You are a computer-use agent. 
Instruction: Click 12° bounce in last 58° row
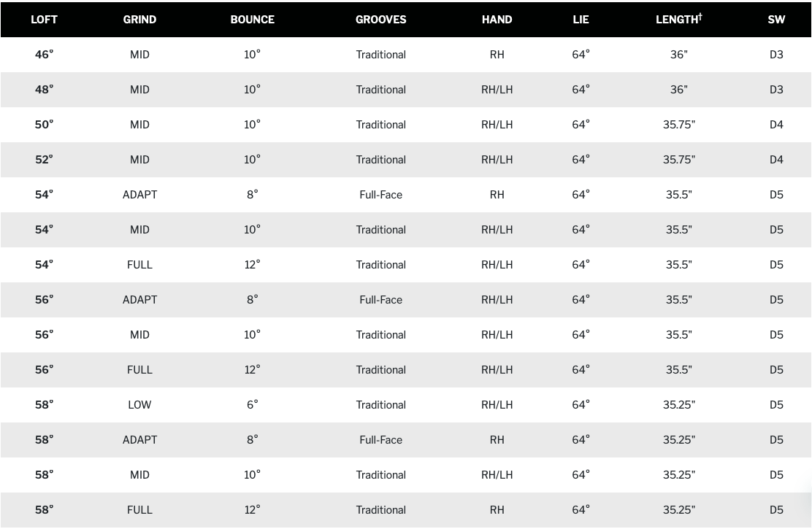(252, 510)
